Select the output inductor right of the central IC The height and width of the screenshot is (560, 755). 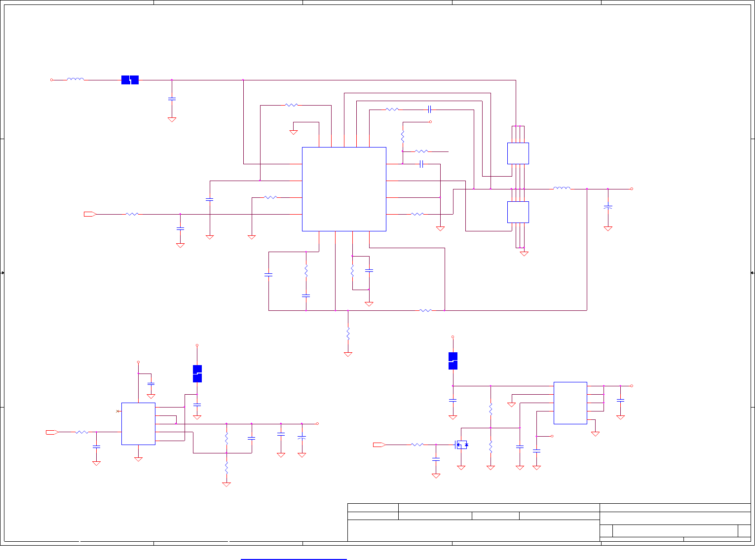562,188
